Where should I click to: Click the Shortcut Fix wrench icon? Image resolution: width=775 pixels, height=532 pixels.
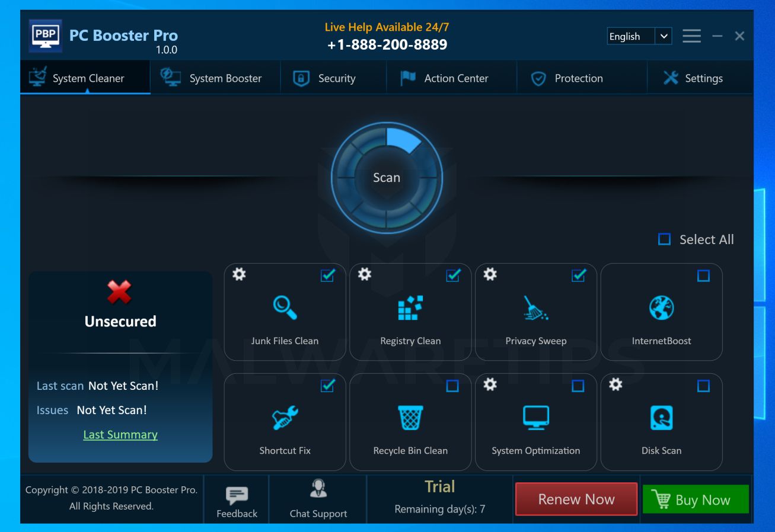tap(285, 418)
